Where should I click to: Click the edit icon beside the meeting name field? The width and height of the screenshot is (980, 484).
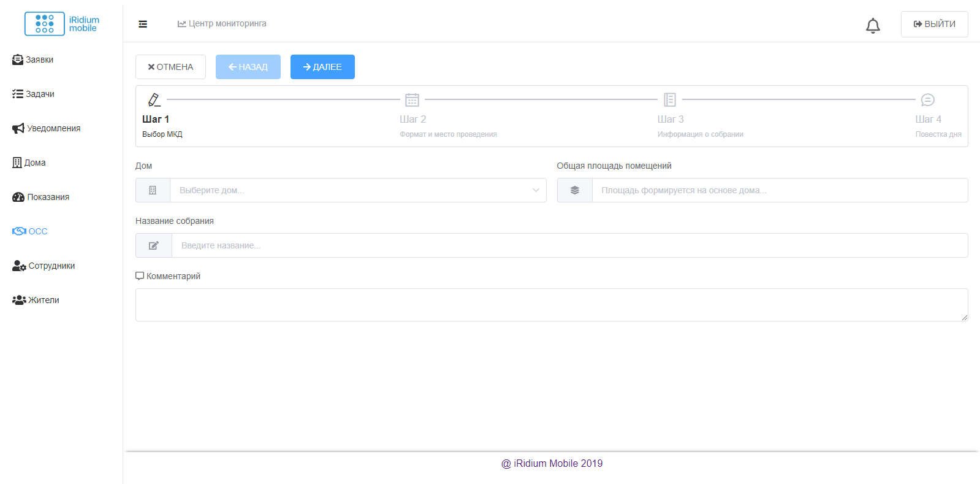154,245
